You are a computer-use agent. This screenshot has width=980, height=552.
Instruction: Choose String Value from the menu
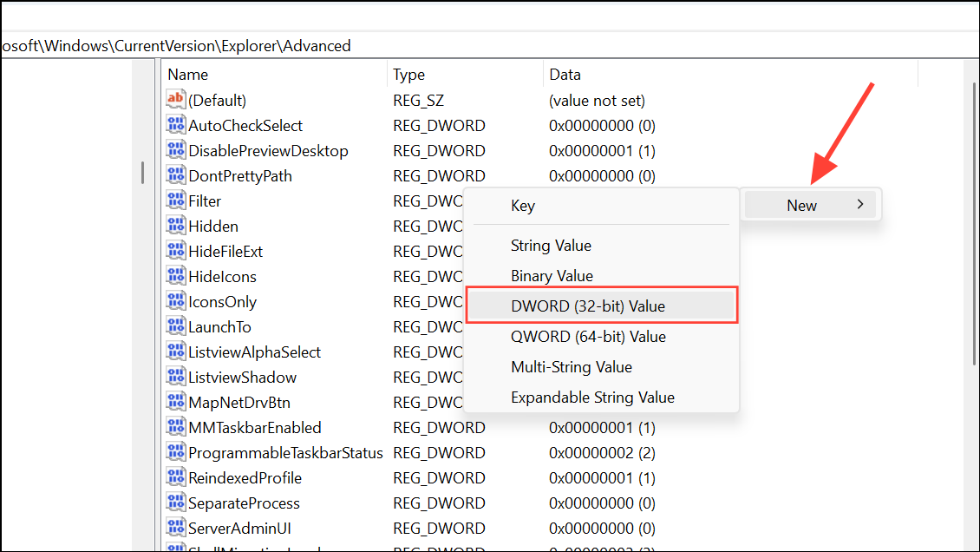pos(551,246)
